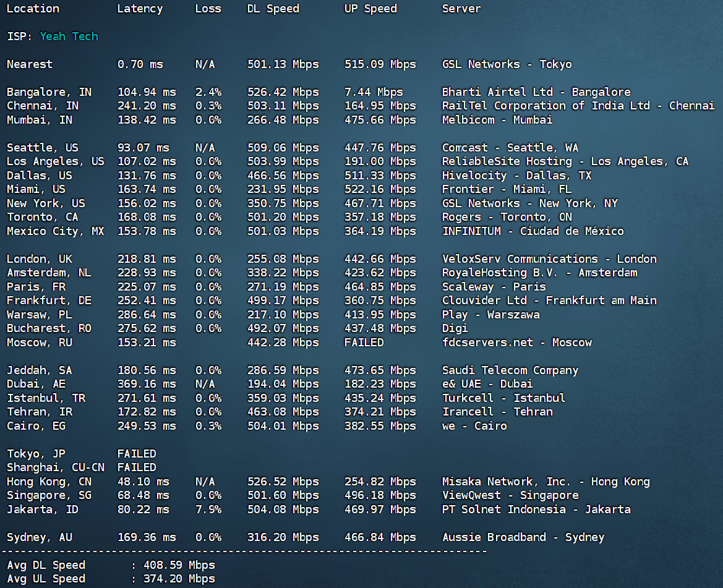Viewport: 723px width, 588px height.
Task: Select the "7.44 Mbps" upload value
Action: (374, 92)
